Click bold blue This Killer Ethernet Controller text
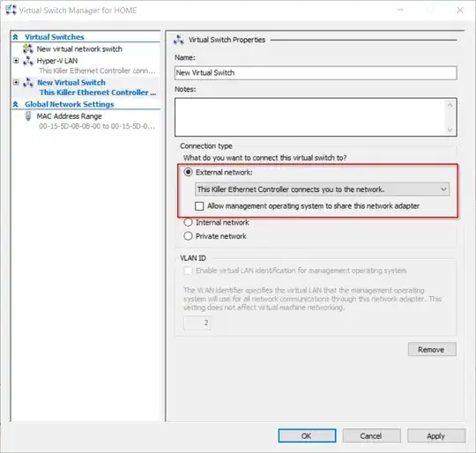This screenshot has width=476, height=453. (x=98, y=93)
